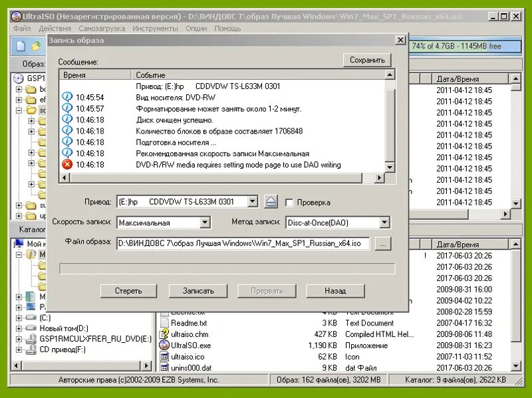Open the Файл menu
This screenshot has height=398, width=532.
22,29
